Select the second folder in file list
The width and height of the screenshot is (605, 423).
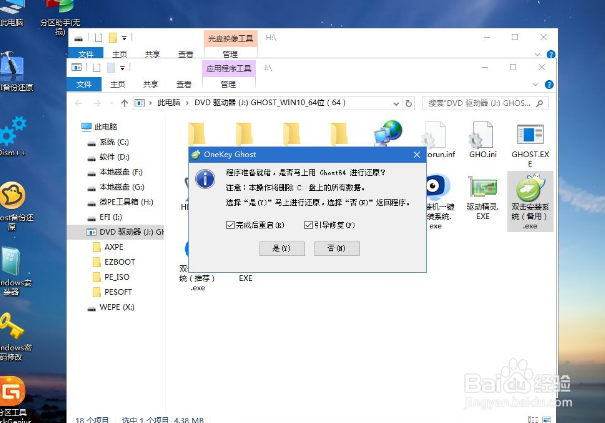[244, 134]
